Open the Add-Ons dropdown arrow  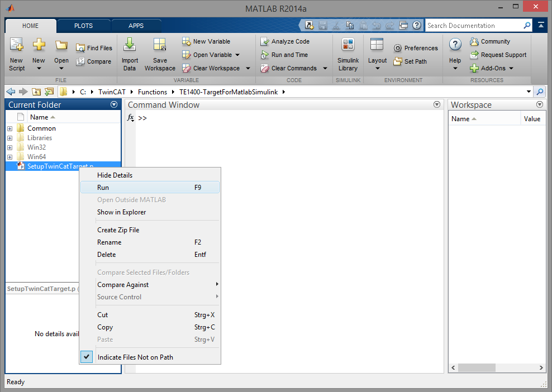511,68
